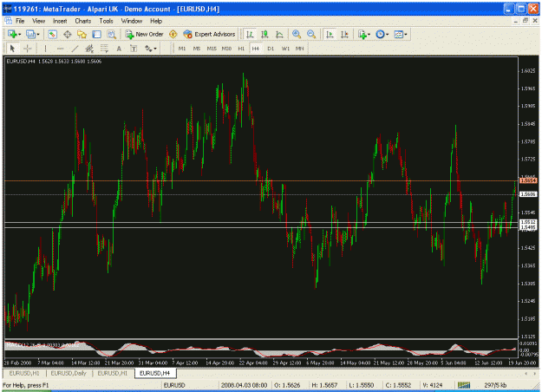
Task: Set timeframe to M5
Action: pos(197,49)
